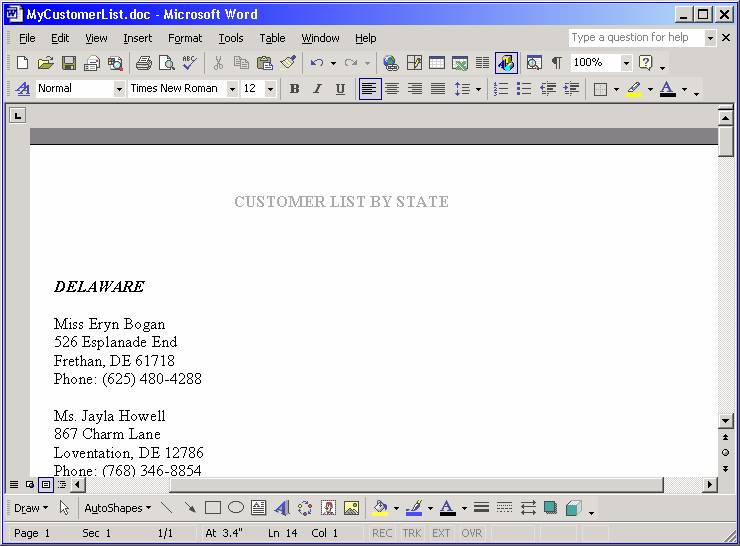This screenshot has height=546, width=740.
Task: Insert WordArt from the Drawing toolbar
Action: pyautogui.click(x=282, y=508)
